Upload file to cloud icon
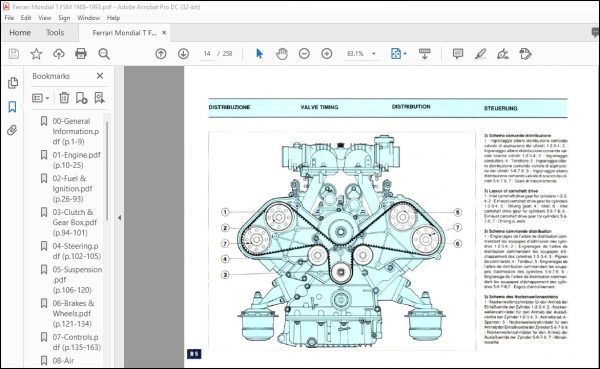This screenshot has height=369, width=600. coord(59,54)
